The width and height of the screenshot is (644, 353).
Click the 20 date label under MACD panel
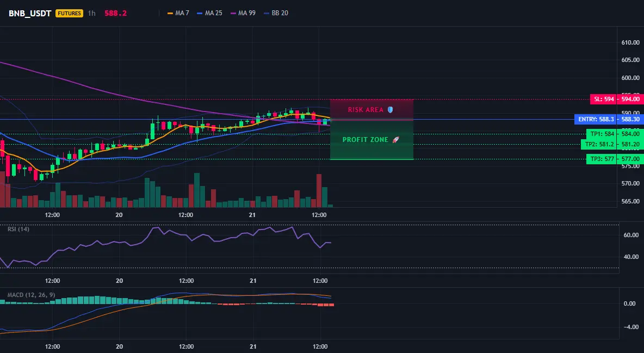(x=119, y=346)
